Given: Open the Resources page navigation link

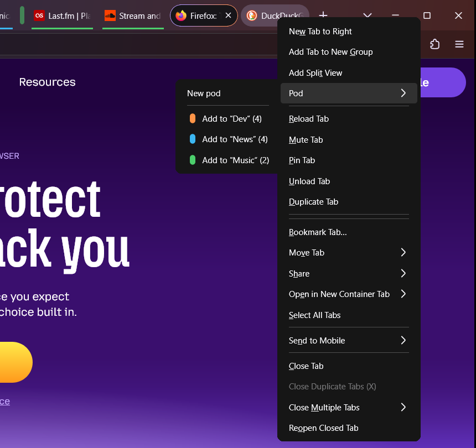Looking at the screenshot, I should coord(48,82).
